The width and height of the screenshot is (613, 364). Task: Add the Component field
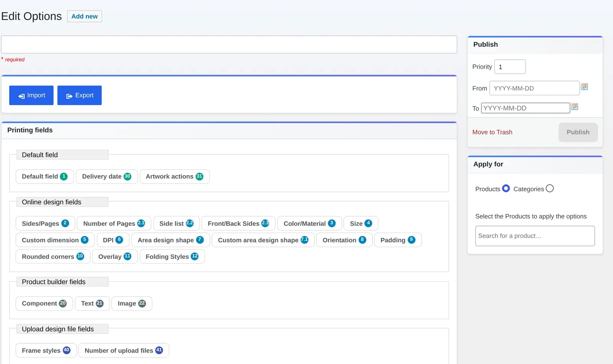[44, 303]
